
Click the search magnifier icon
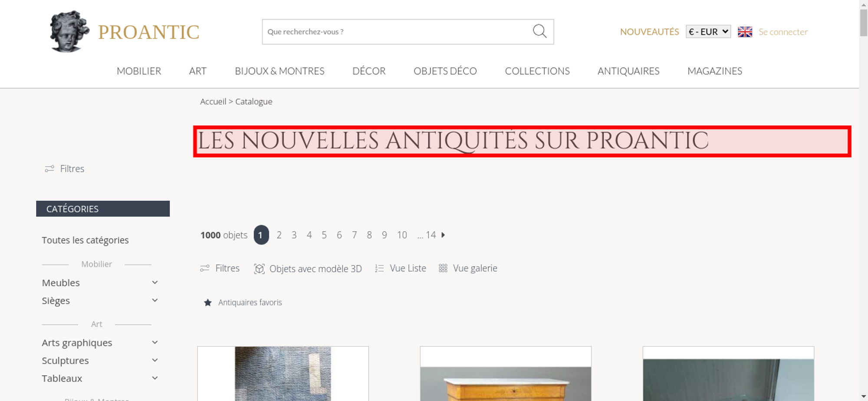[x=539, y=31]
